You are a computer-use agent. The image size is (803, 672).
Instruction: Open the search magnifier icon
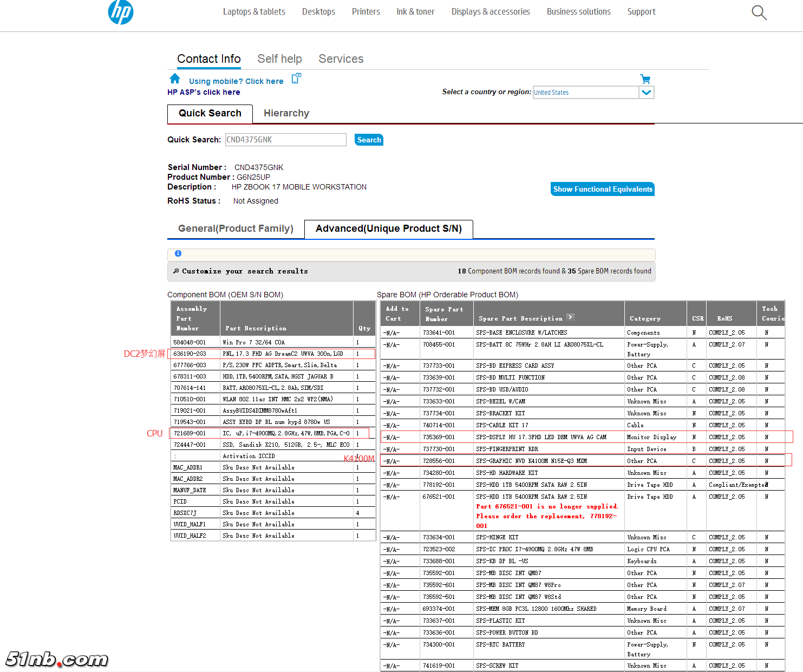(759, 12)
